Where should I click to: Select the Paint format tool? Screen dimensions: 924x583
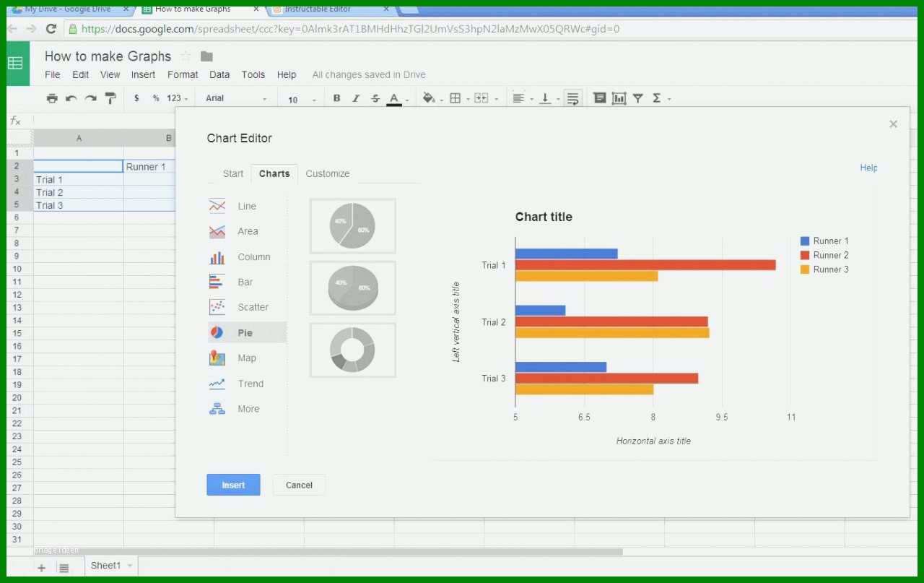pyautogui.click(x=110, y=98)
